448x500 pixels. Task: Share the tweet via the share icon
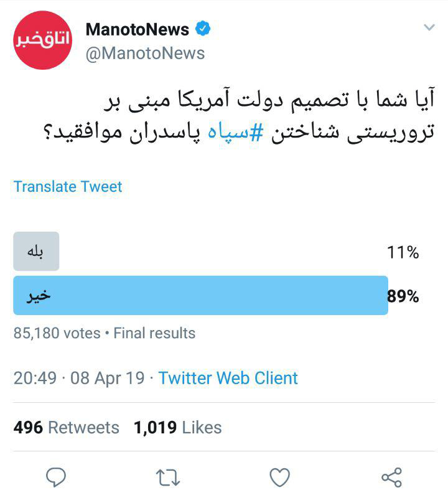(x=391, y=477)
